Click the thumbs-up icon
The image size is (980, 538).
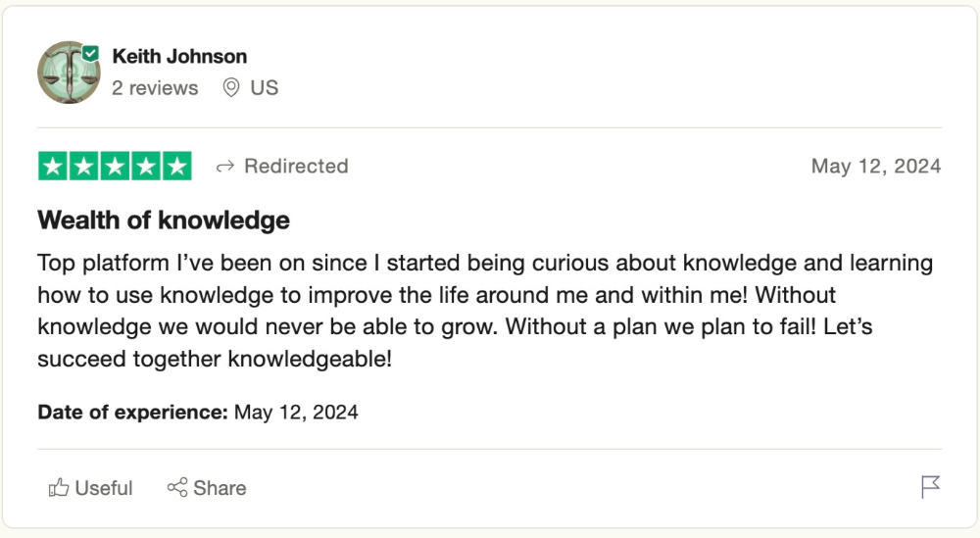[x=59, y=487]
